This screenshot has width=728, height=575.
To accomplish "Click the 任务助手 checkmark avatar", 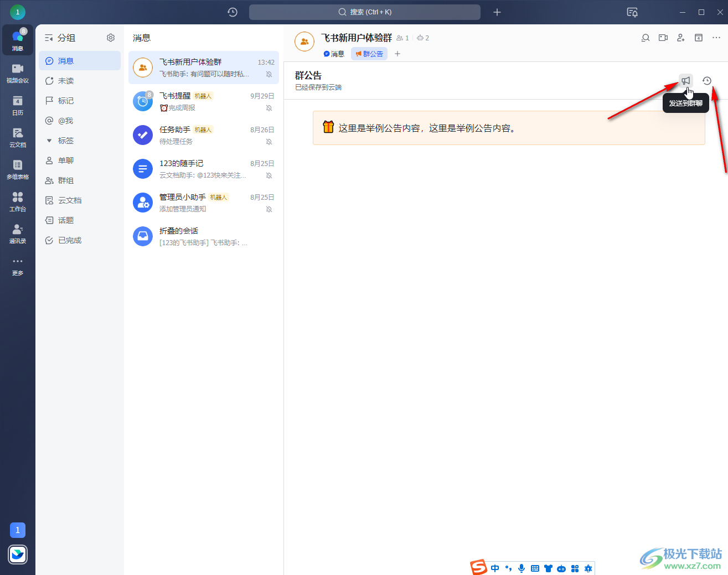I will point(143,135).
